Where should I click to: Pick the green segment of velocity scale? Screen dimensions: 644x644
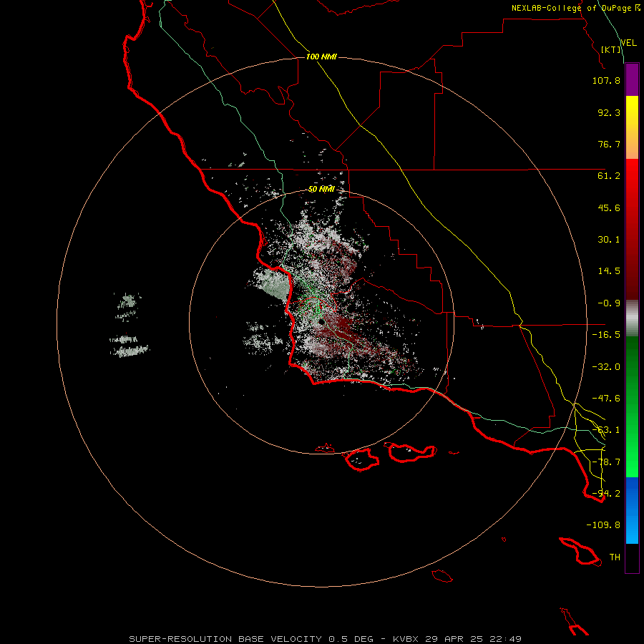point(632,406)
